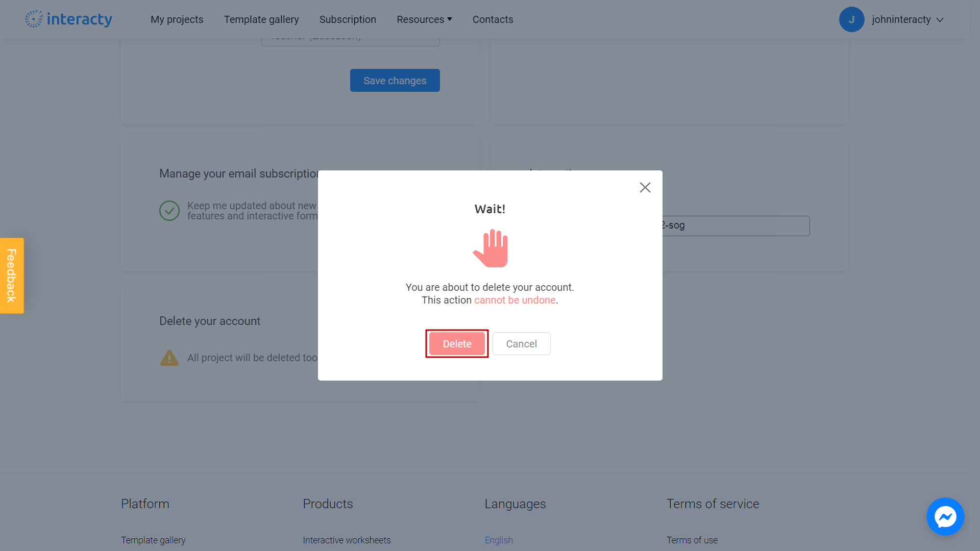Open the Messenger chat bubble

945,516
